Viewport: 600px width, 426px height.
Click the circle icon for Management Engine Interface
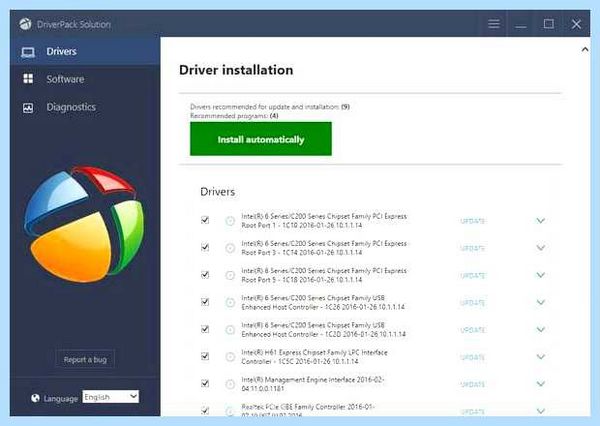(x=230, y=384)
